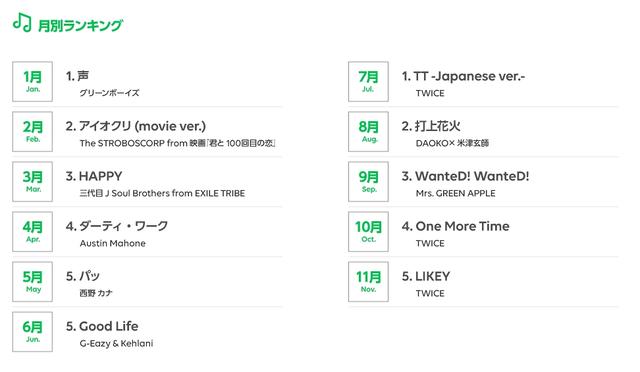Select the 10月 Oct. month tile
640x372 pixels.
coord(368,232)
